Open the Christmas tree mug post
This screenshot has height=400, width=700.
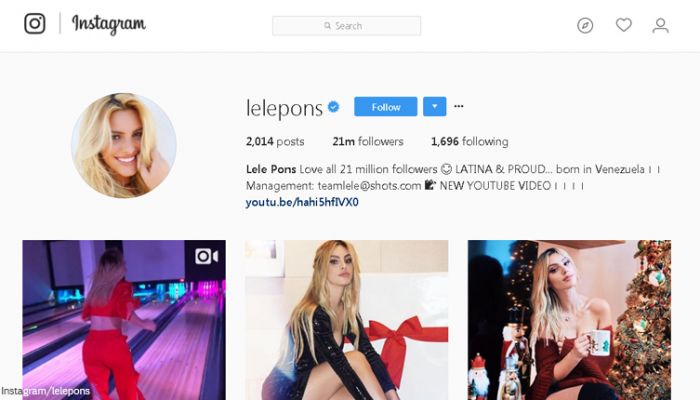pyautogui.click(x=569, y=320)
